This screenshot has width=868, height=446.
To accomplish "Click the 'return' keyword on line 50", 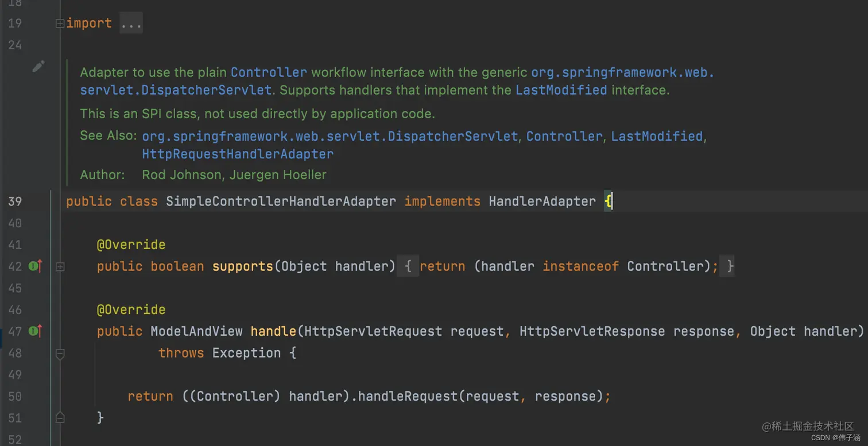I will (x=150, y=396).
